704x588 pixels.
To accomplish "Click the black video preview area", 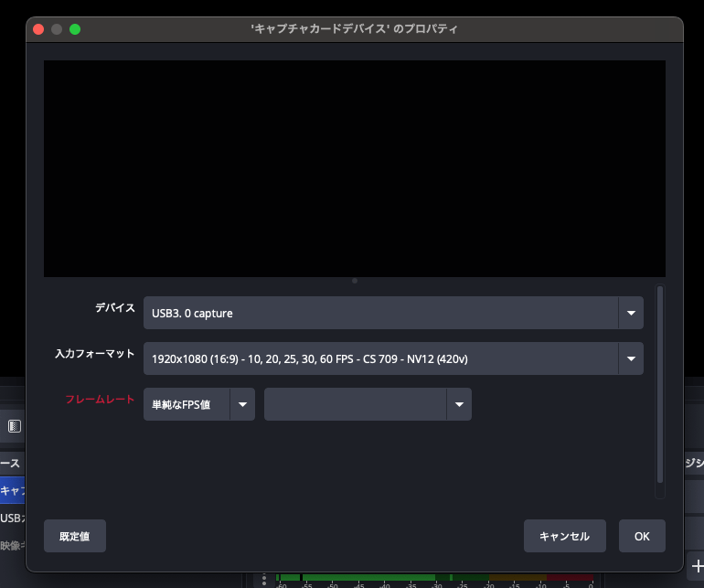I will point(355,168).
